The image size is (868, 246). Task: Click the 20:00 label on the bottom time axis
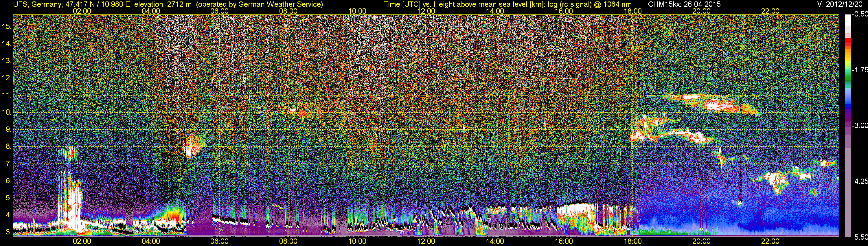pos(702,241)
